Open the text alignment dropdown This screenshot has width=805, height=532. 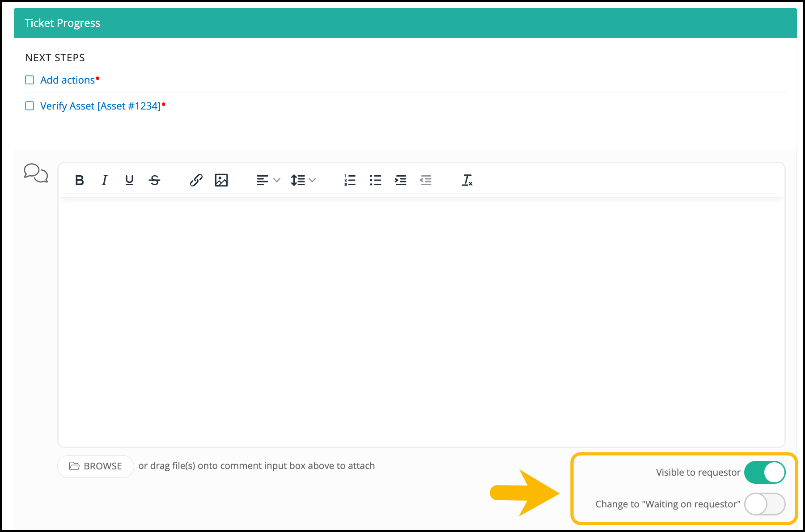click(x=268, y=180)
